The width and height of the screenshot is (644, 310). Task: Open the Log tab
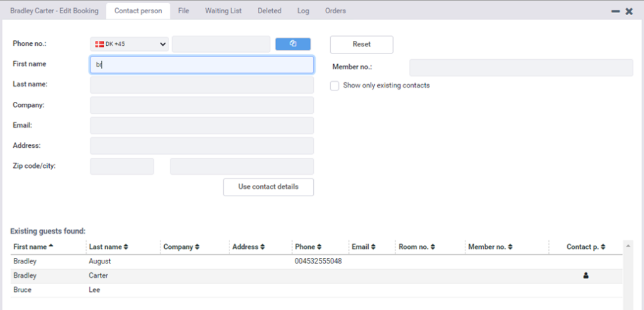pyautogui.click(x=303, y=11)
